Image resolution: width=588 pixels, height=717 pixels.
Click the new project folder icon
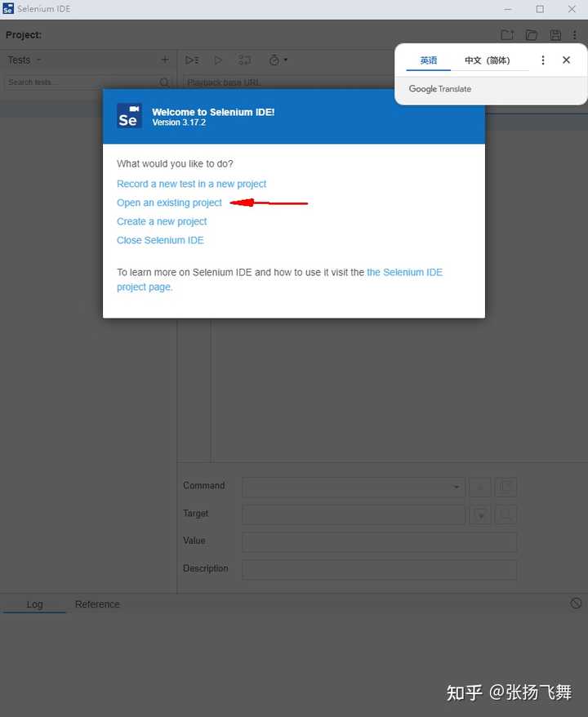tap(507, 35)
